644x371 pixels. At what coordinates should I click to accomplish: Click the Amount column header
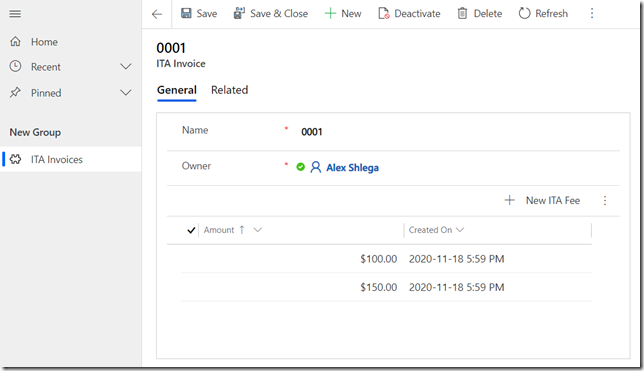coord(219,230)
